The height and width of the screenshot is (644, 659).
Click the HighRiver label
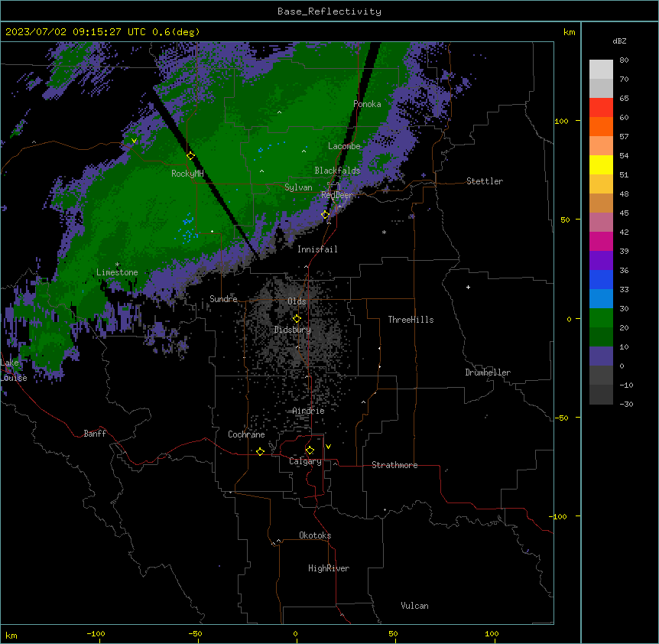(x=329, y=568)
